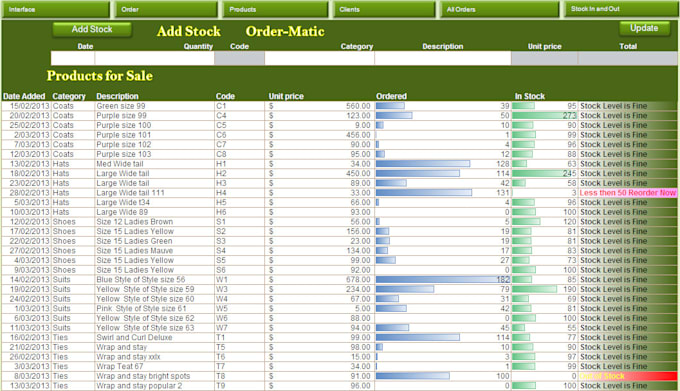Screen dimensions: 680x391
Task: Select 'Yellow Style of Style size 59'
Action: pyautogui.click(x=155, y=289)
